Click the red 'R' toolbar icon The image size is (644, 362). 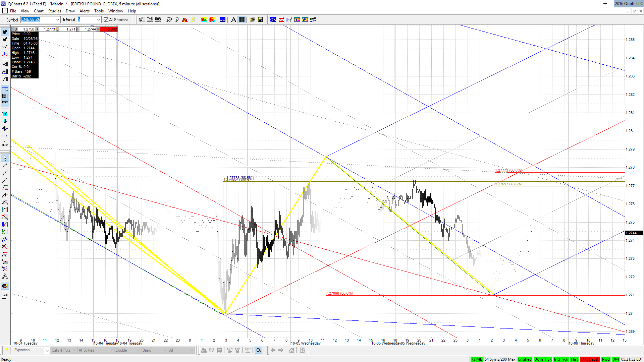[x=212, y=20]
